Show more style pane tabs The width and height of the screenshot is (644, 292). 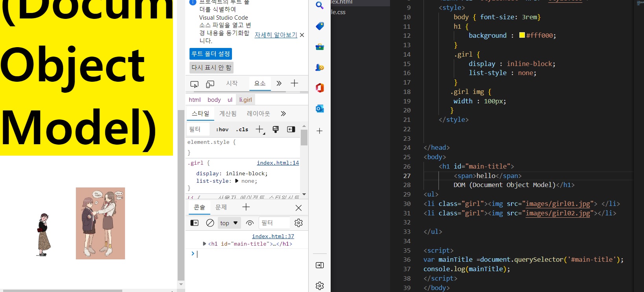pos(283,114)
